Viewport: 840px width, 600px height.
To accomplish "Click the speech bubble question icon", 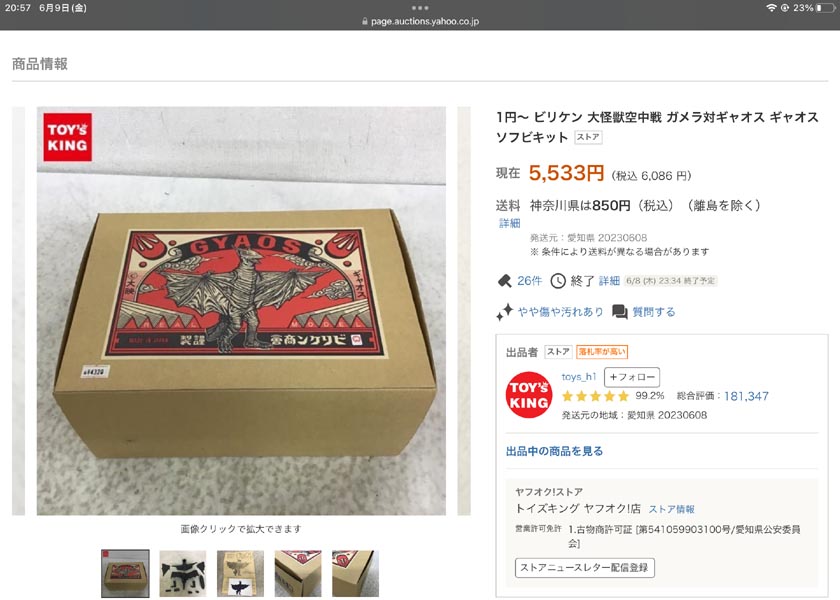I will [x=620, y=312].
